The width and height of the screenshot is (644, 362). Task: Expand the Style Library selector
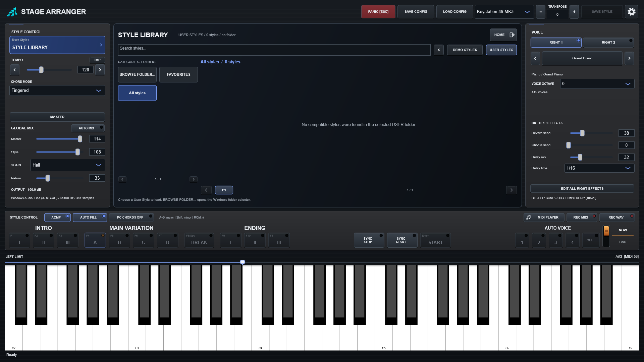pos(57,45)
